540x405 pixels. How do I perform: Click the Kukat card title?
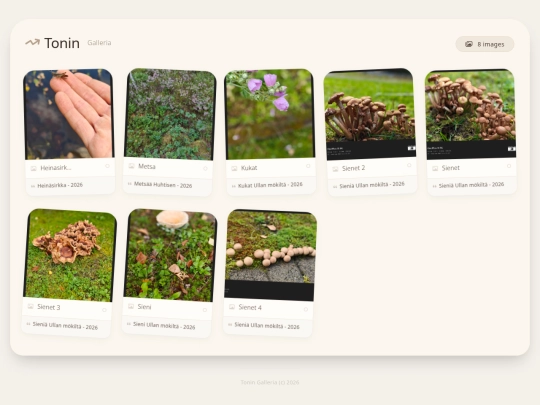[249, 168]
